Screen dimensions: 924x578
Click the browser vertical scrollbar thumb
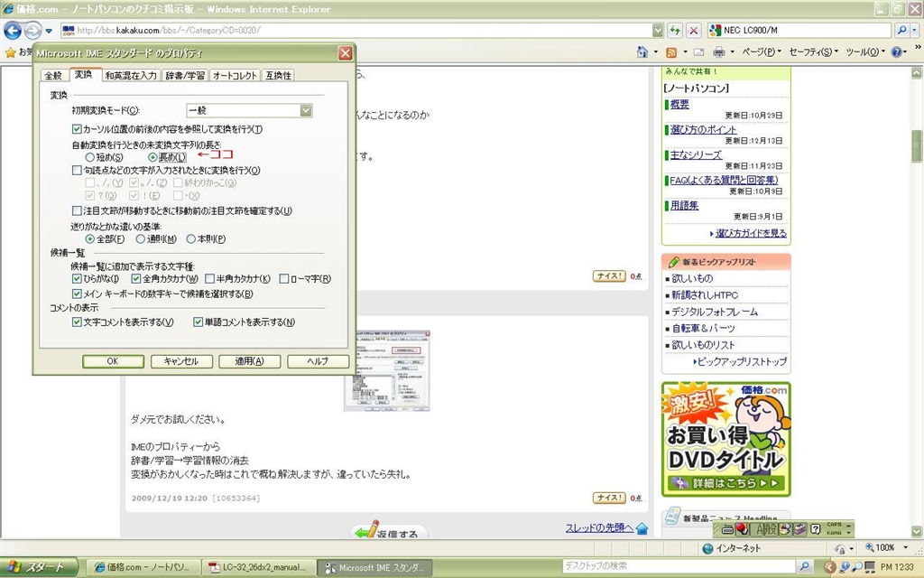click(x=917, y=145)
